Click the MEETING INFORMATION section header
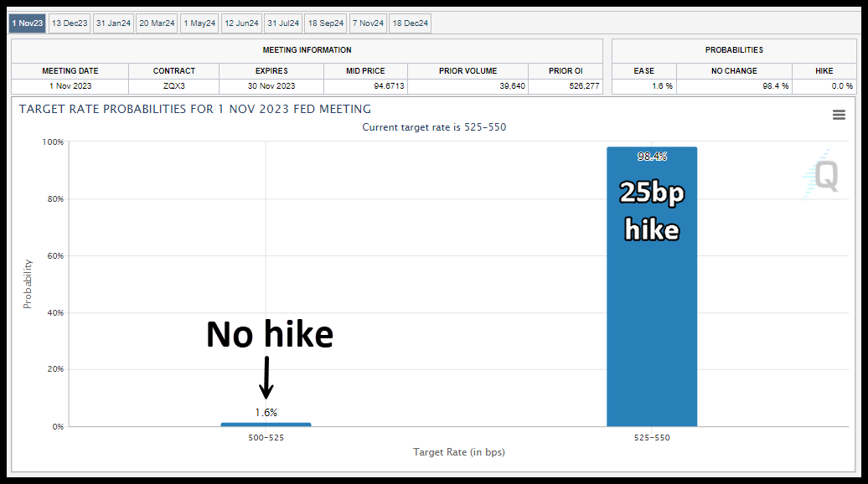This screenshot has width=868, height=484. (307, 50)
